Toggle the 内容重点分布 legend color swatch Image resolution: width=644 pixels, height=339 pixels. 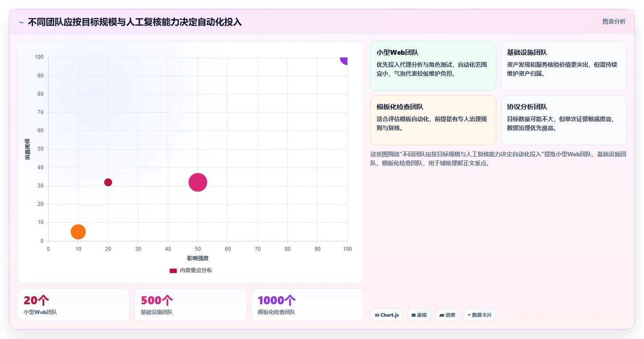(173, 270)
